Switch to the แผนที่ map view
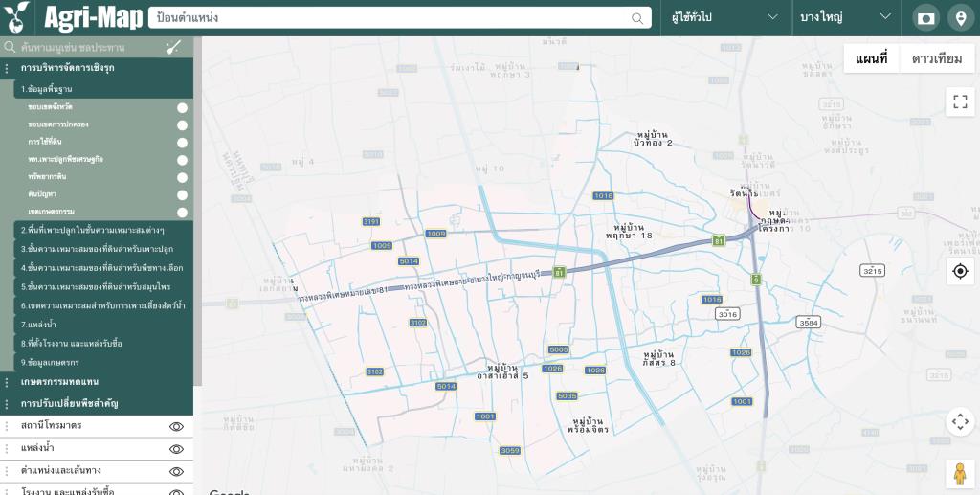This screenshot has width=980, height=495. (871, 58)
